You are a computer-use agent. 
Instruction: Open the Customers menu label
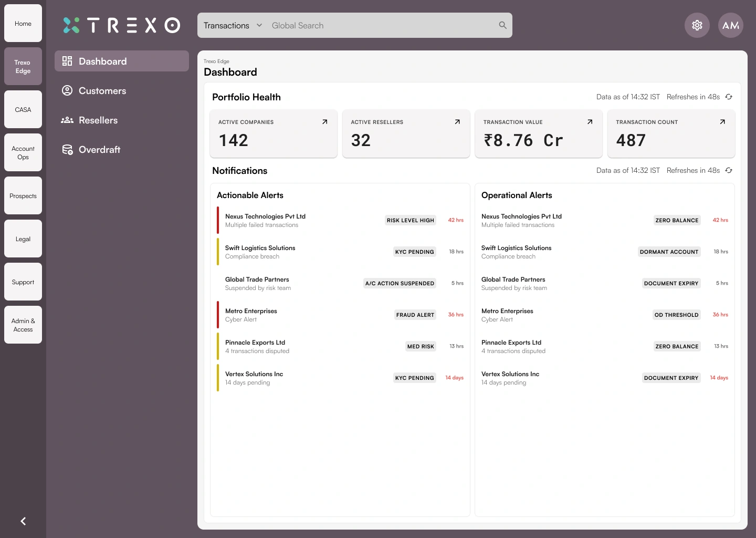point(102,90)
